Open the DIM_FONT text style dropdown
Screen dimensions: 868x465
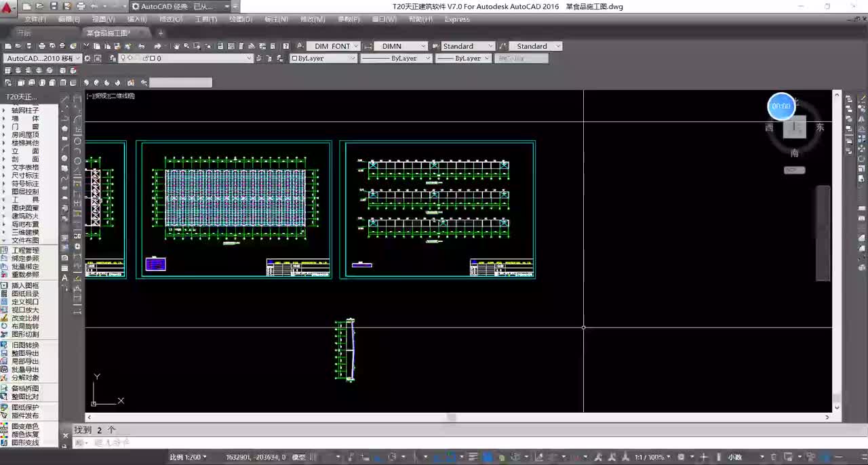point(333,46)
